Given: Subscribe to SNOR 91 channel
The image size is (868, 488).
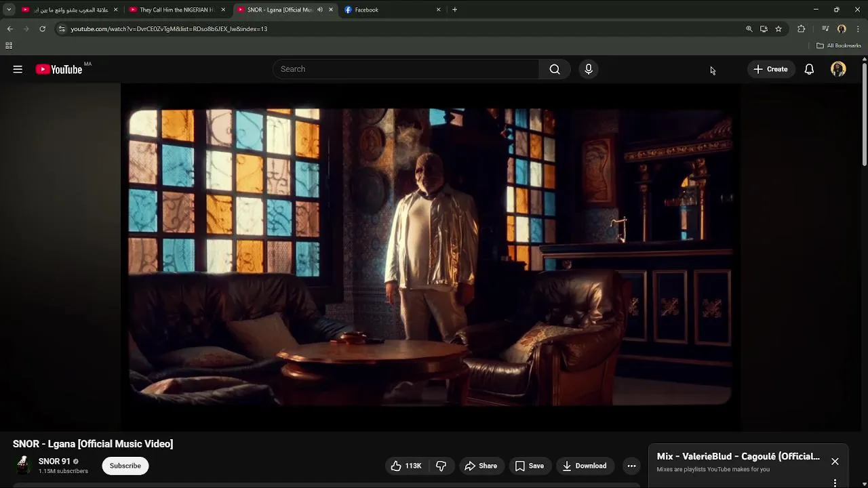Looking at the screenshot, I should pos(125,466).
